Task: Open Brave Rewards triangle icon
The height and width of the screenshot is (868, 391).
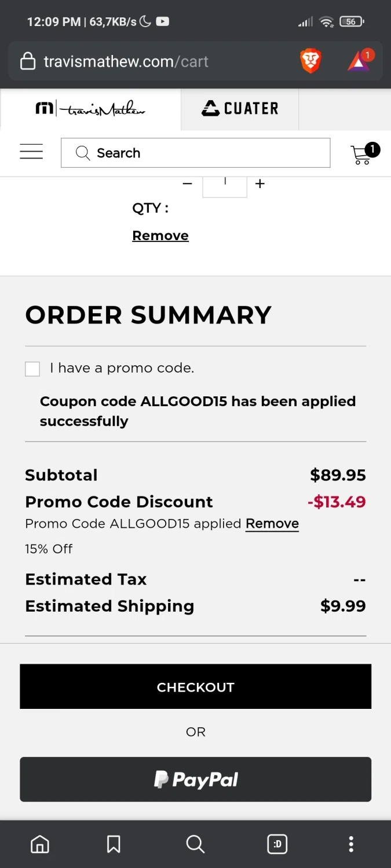Action: (x=360, y=61)
